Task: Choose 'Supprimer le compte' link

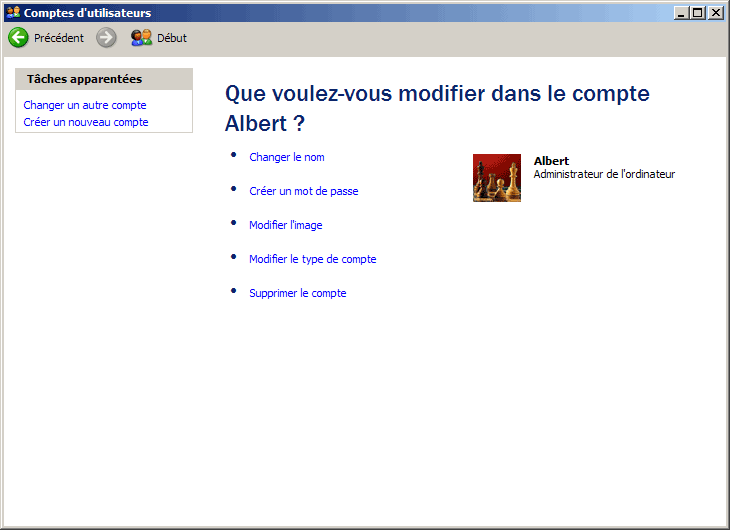Action: [297, 293]
